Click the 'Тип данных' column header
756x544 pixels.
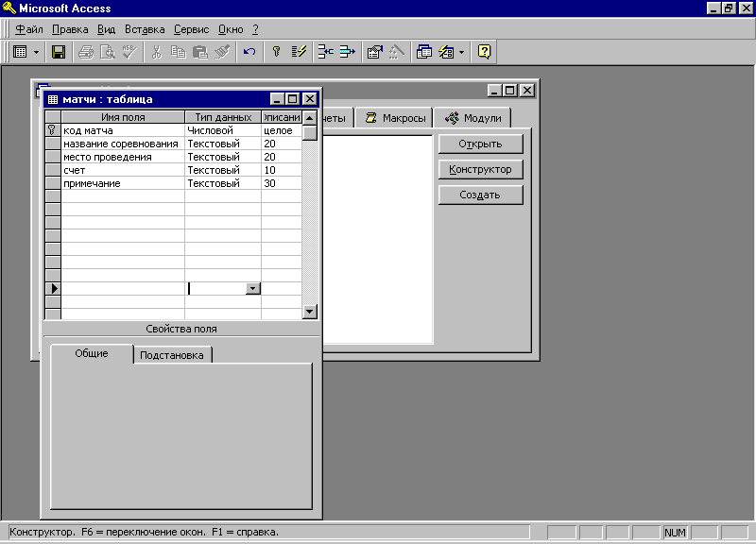[x=223, y=117]
